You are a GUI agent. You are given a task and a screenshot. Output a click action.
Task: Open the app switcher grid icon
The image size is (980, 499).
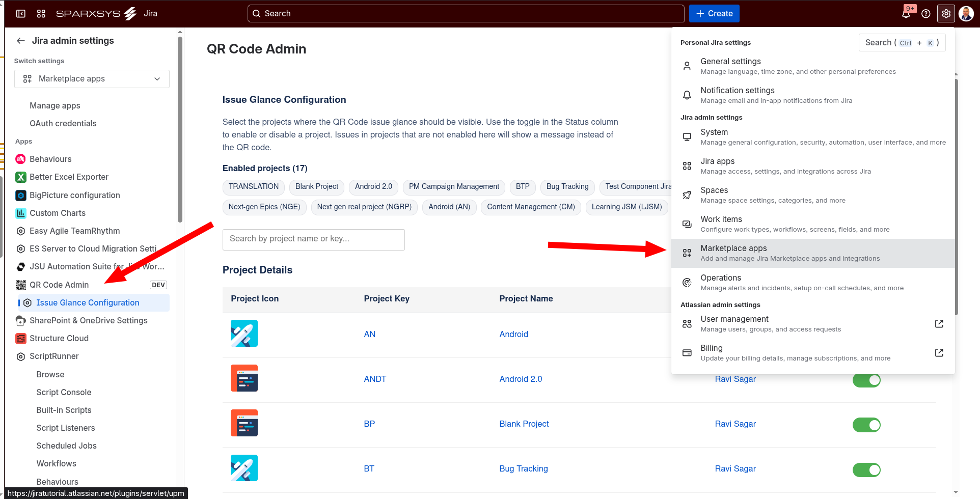point(41,14)
